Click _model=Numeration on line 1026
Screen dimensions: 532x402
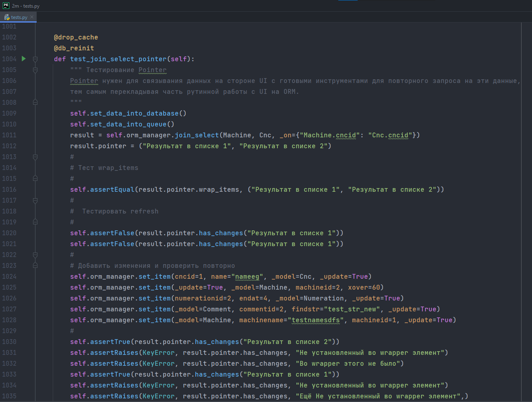(310, 298)
